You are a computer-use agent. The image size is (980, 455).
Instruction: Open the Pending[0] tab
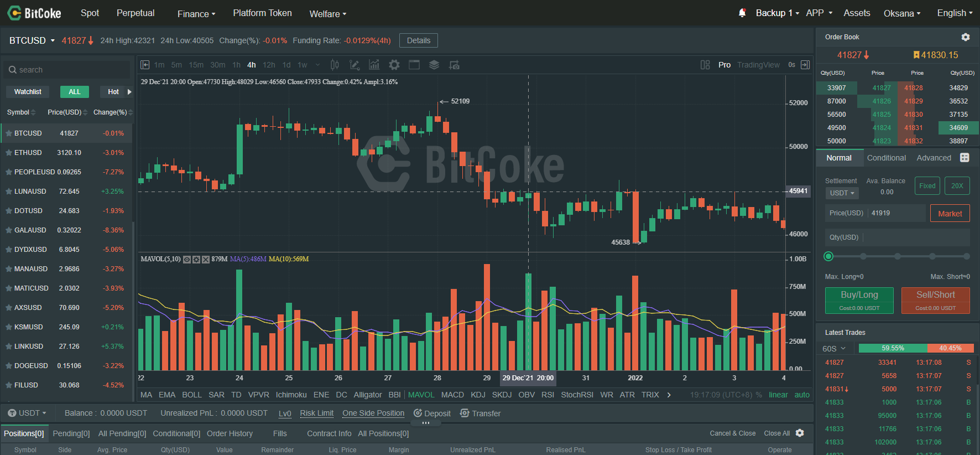pyautogui.click(x=71, y=433)
